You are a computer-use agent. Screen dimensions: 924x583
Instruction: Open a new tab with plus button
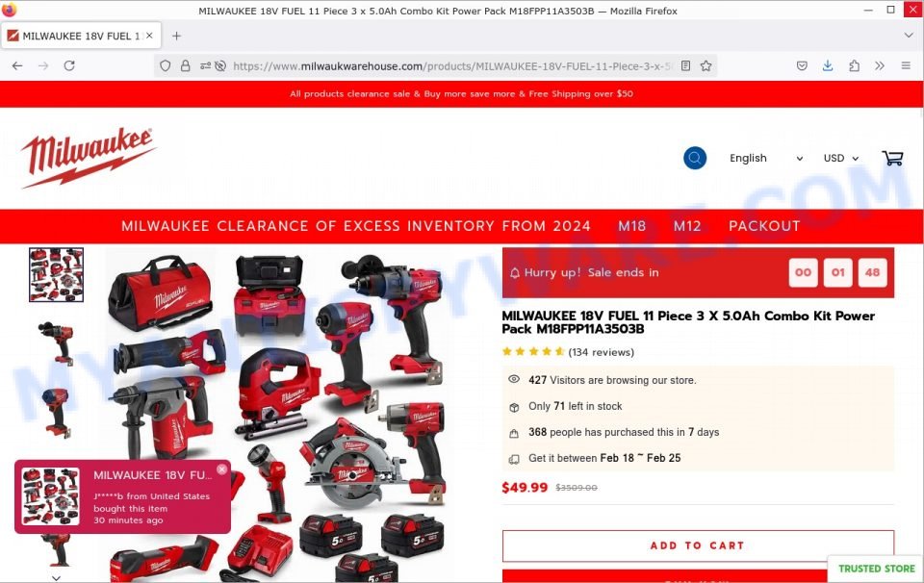(176, 36)
